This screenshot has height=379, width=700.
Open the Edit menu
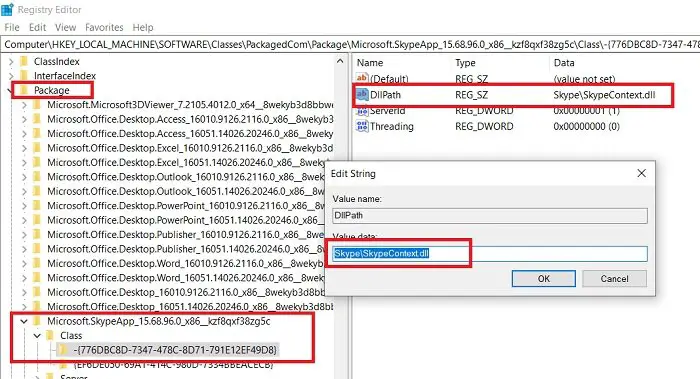point(38,27)
